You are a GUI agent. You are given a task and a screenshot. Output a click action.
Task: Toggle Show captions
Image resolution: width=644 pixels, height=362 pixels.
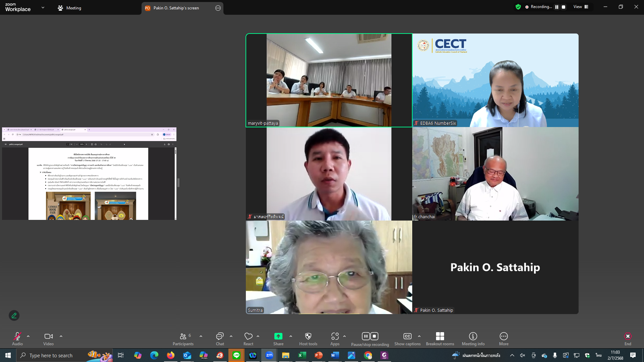click(x=407, y=336)
